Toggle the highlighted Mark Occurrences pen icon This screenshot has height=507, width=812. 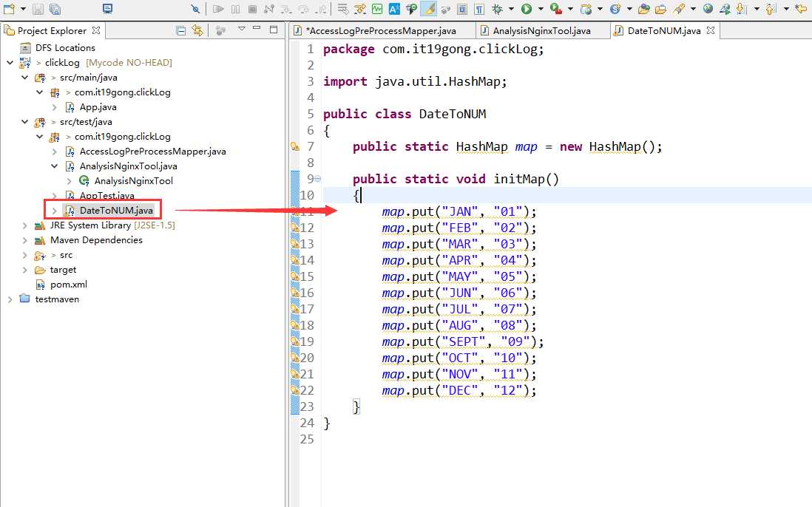(x=429, y=9)
